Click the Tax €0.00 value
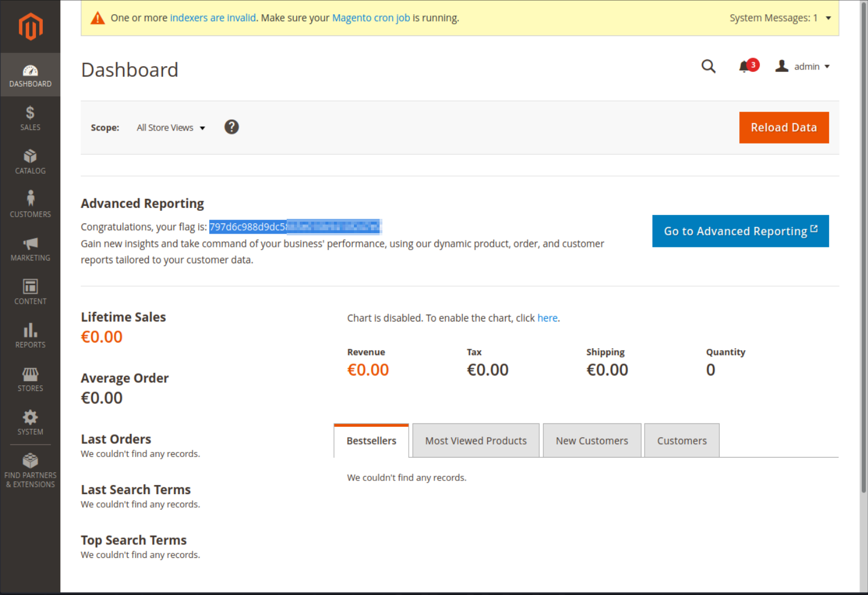 click(x=488, y=370)
